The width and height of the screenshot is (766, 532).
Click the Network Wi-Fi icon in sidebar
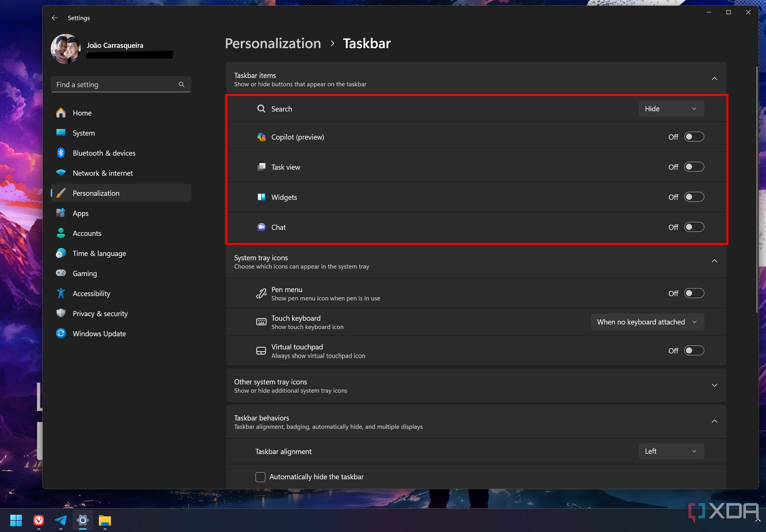tap(61, 173)
